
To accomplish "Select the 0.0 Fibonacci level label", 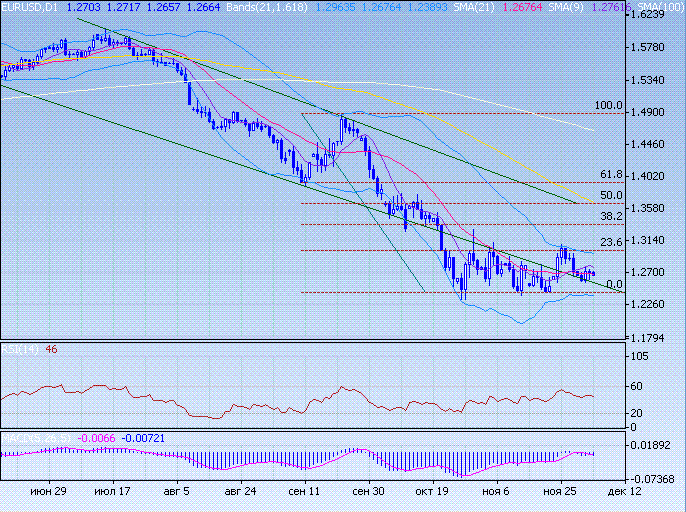I will [x=615, y=284].
